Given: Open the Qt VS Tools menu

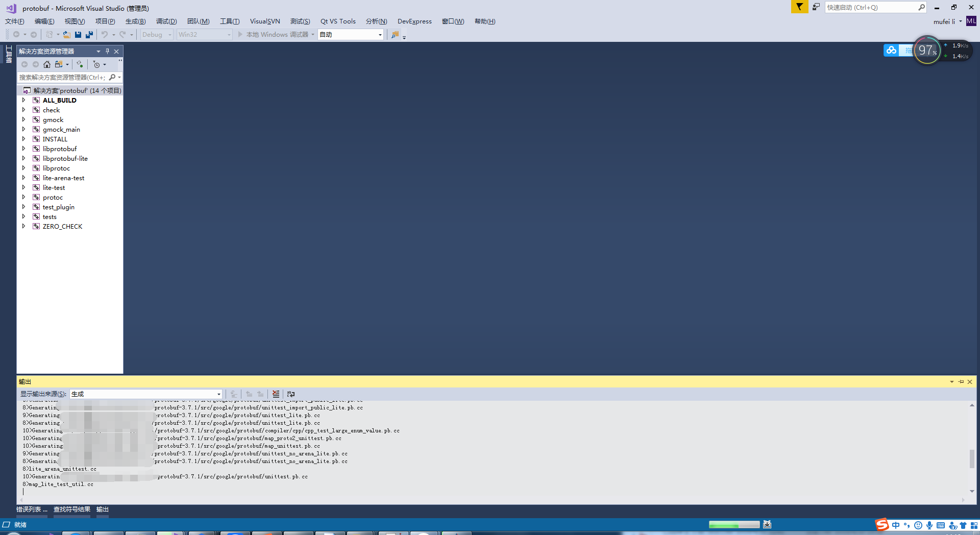Looking at the screenshot, I should (338, 21).
